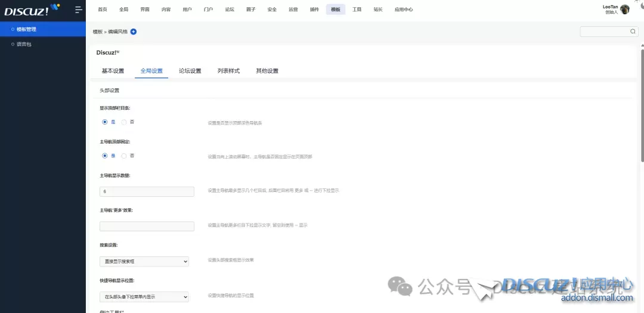Select 否 for 显示顶部栏目条
The width and height of the screenshot is (644, 313).
[x=124, y=122]
